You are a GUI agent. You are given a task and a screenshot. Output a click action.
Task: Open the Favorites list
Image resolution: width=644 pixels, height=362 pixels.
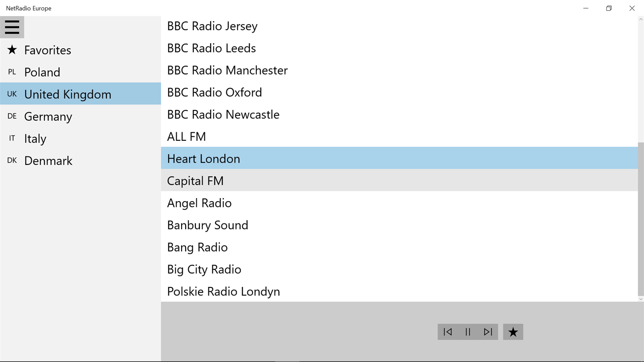(x=47, y=50)
